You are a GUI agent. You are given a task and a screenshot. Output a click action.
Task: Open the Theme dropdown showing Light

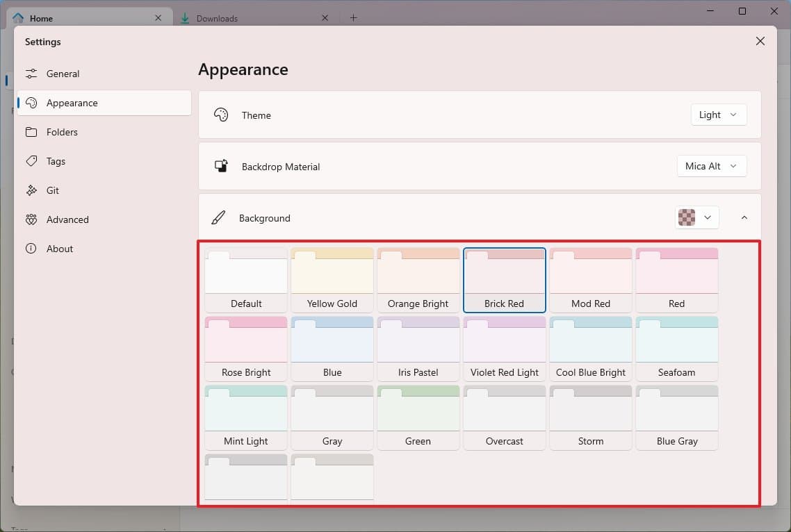tap(719, 114)
